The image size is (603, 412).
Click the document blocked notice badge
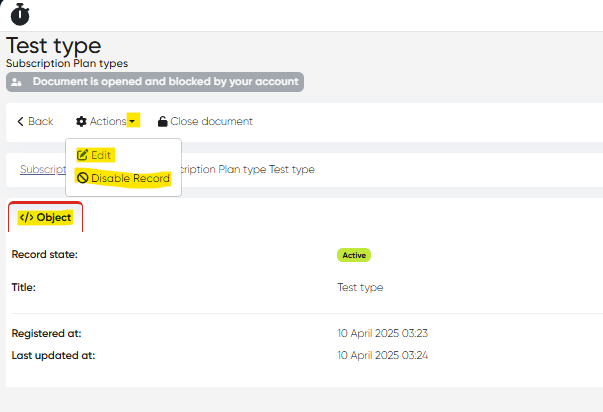point(154,82)
